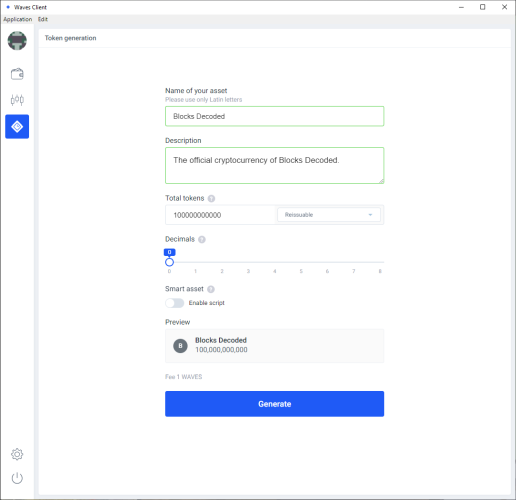Viewport: 516px width, 500px height.
Task: Click the Total tokens amount field
Action: pyautogui.click(x=221, y=215)
